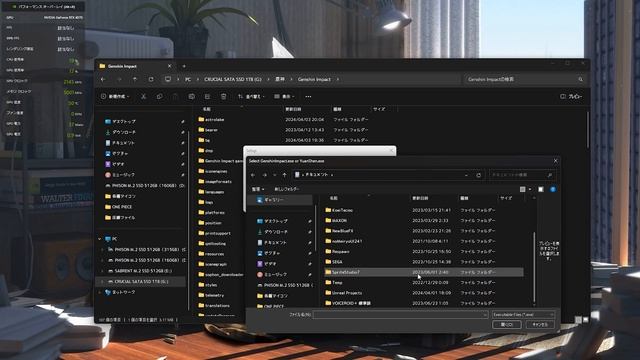Click PC in the Explorer breadcrumb

point(188,80)
